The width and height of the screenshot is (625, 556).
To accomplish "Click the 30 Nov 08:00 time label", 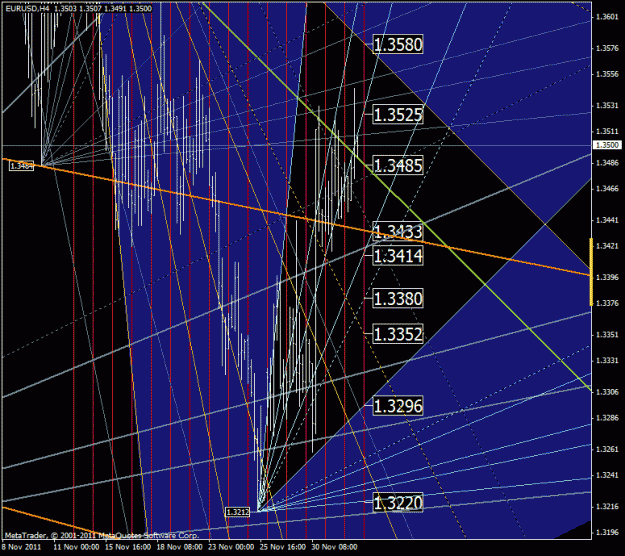I will point(334,547).
